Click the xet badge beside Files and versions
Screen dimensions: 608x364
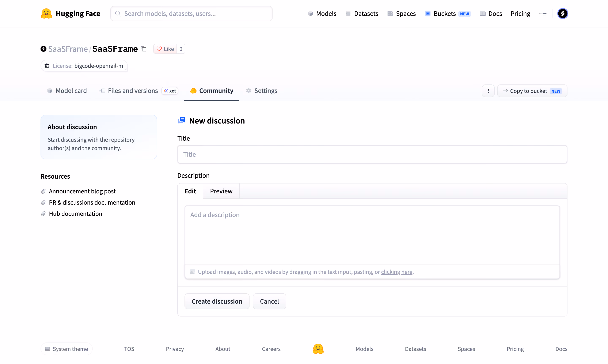170,91
